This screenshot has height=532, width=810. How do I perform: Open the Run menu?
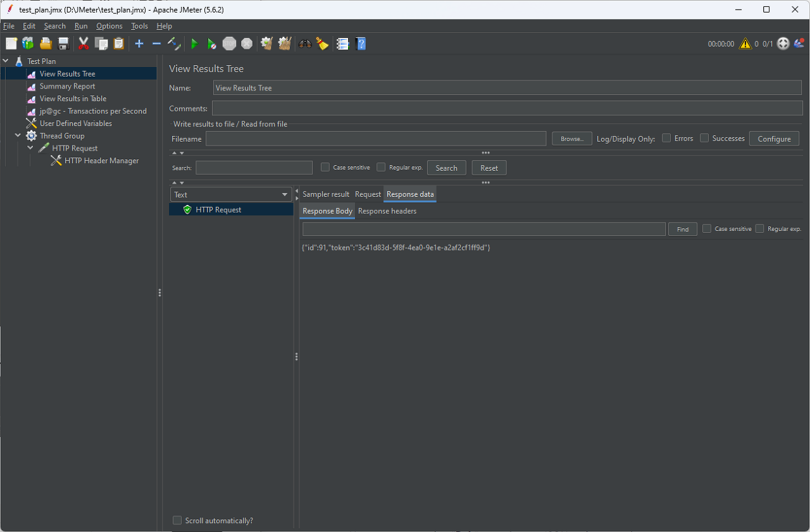(x=81, y=26)
